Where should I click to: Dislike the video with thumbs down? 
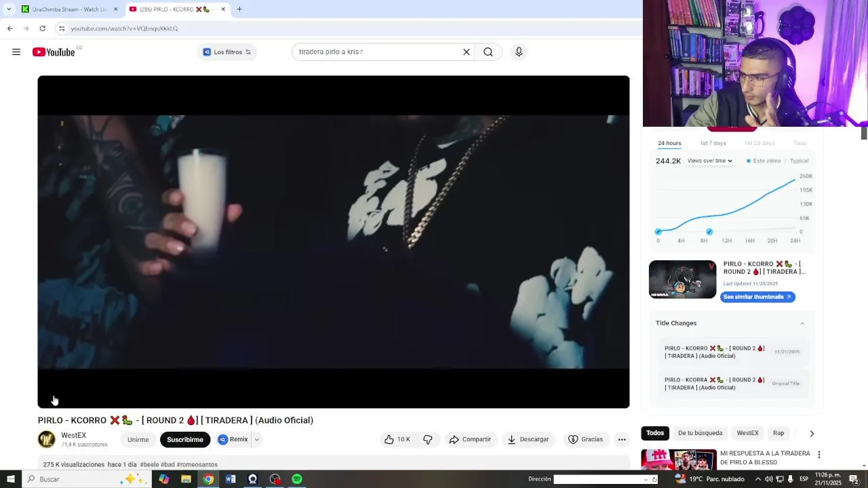[428, 439]
